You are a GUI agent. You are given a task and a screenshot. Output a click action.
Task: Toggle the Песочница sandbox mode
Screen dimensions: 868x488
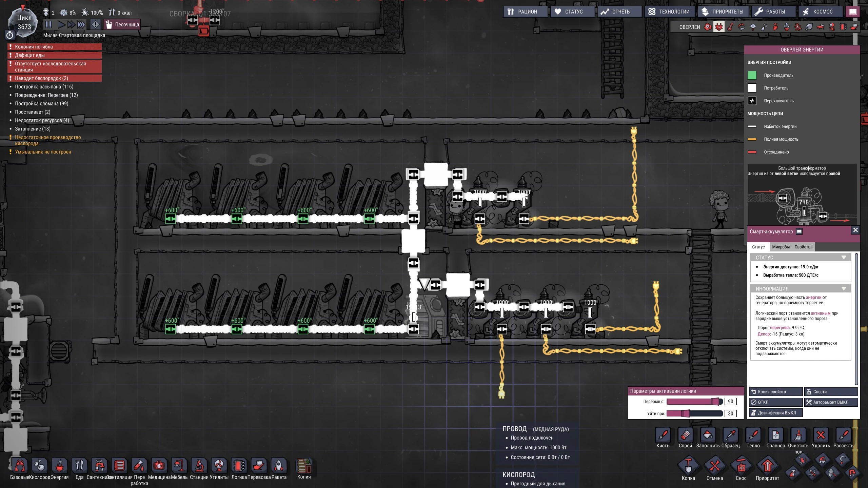click(122, 24)
